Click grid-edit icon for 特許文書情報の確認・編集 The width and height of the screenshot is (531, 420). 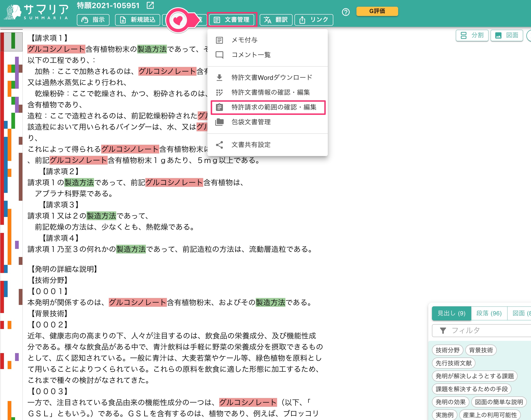click(219, 92)
